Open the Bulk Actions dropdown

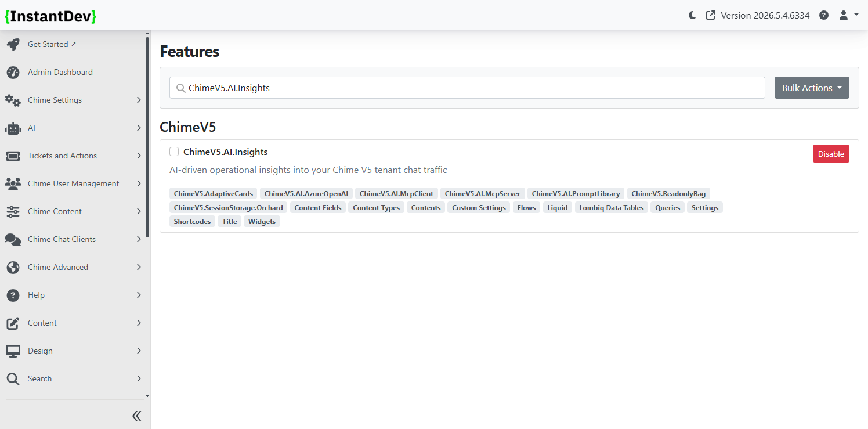[x=812, y=88]
